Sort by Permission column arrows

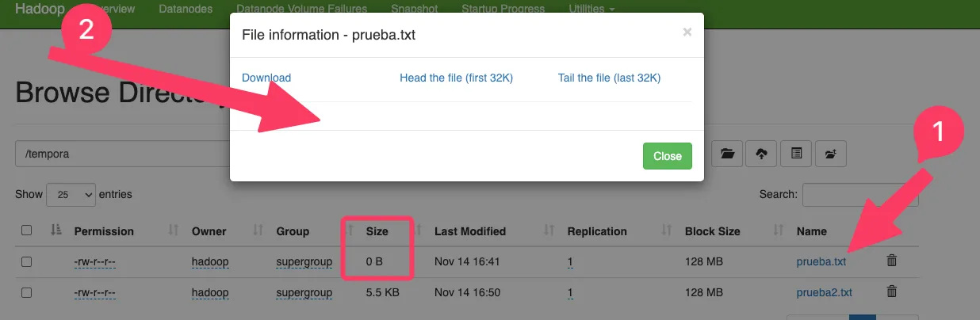[174, 230]
